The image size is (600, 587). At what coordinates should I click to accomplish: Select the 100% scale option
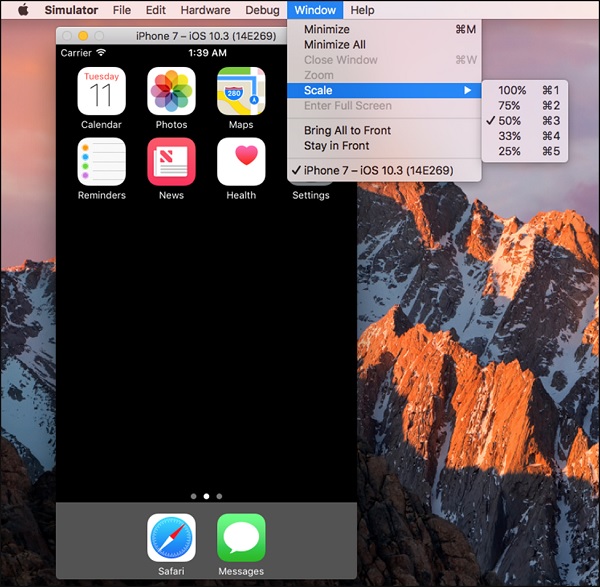click(x=512, y=90)
